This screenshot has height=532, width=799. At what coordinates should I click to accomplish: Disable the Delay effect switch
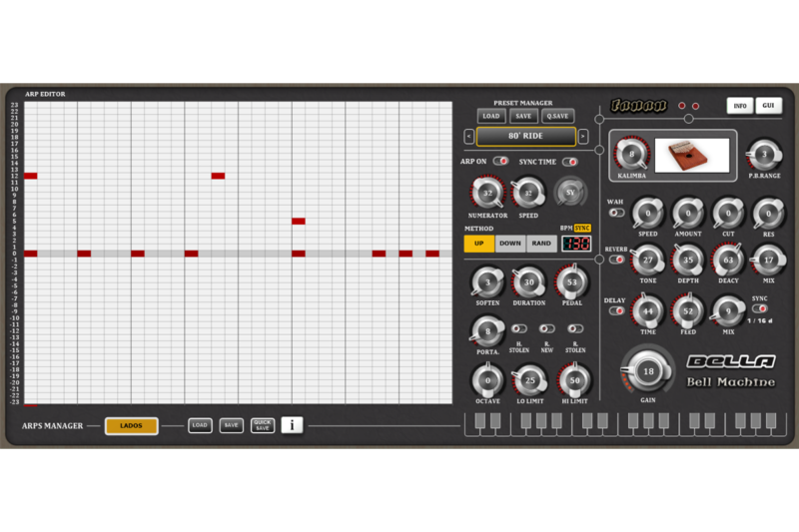click(616, 310)
